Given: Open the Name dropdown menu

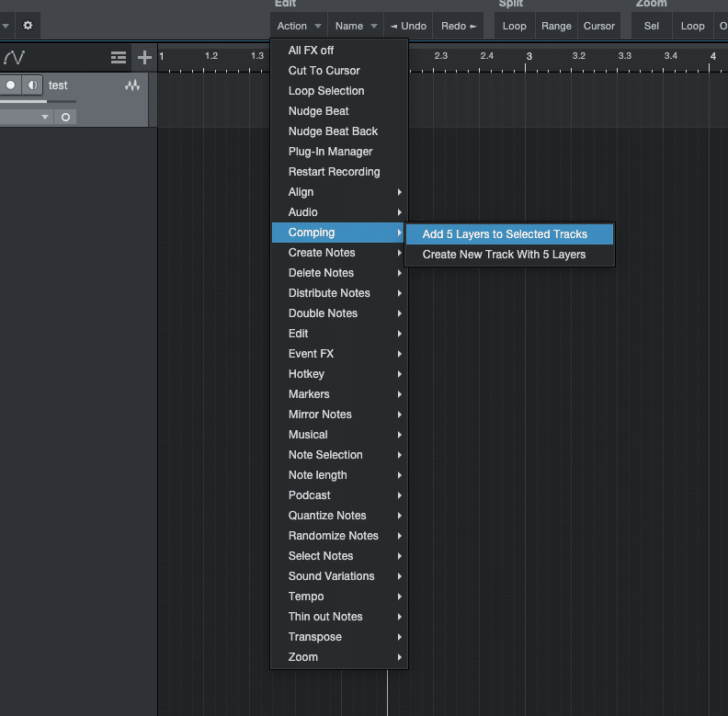Looking at the screenshot, I should pyautogui.click(x=356, y=26).
